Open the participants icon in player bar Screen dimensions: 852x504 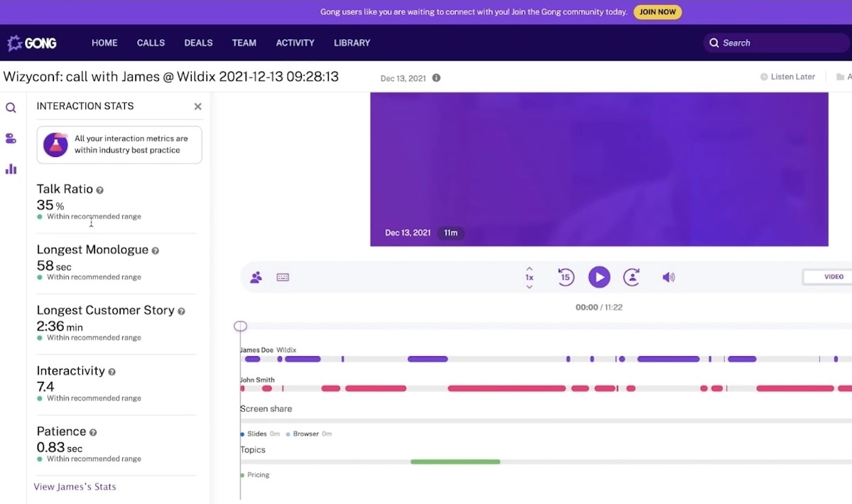pos(256,278)
